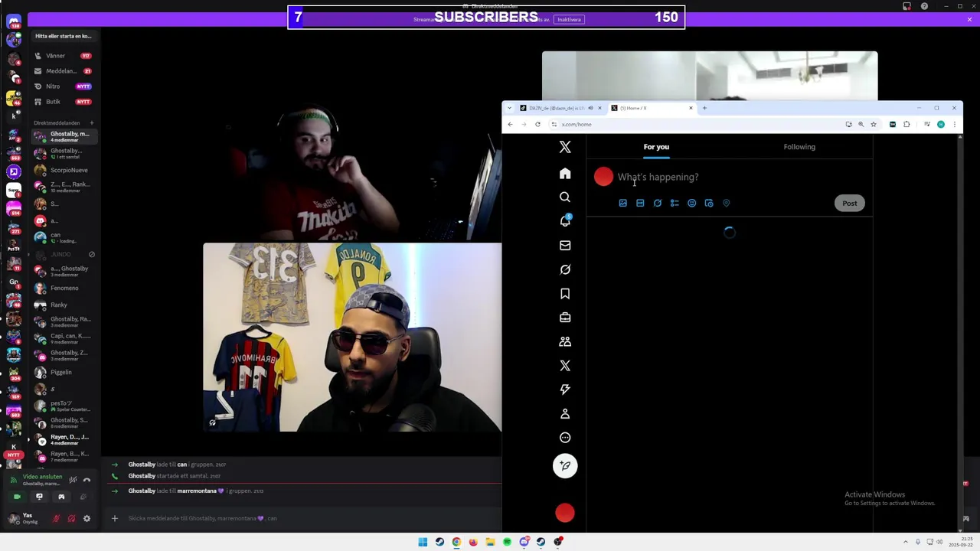980x551 pixels.
Task: Open Chrome three-dot menu
Action: [x=954, y=124]
